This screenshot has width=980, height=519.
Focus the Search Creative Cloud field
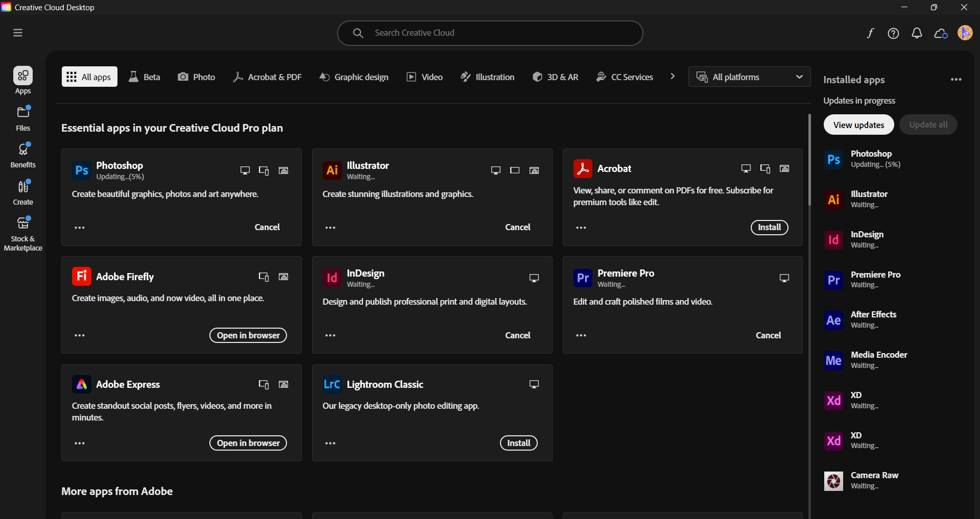(490, 33)
